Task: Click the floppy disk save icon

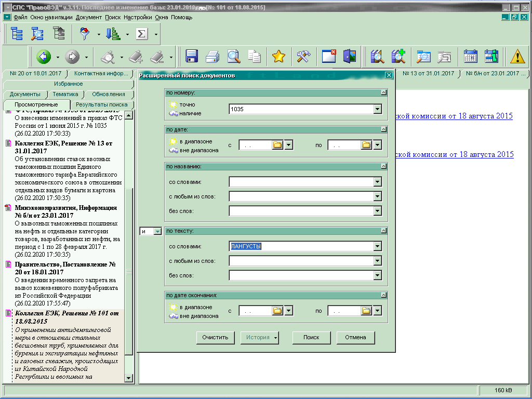Action: pos(192,56)
